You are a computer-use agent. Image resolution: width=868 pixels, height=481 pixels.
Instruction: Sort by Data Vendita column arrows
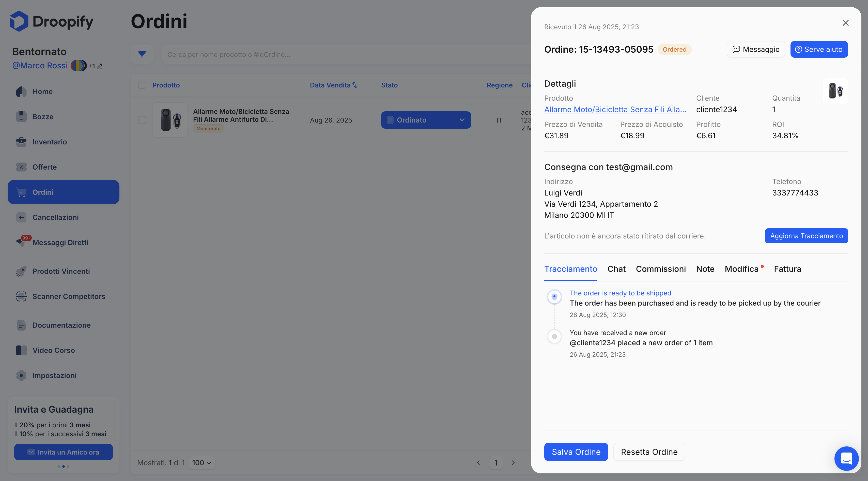[355, 85]
